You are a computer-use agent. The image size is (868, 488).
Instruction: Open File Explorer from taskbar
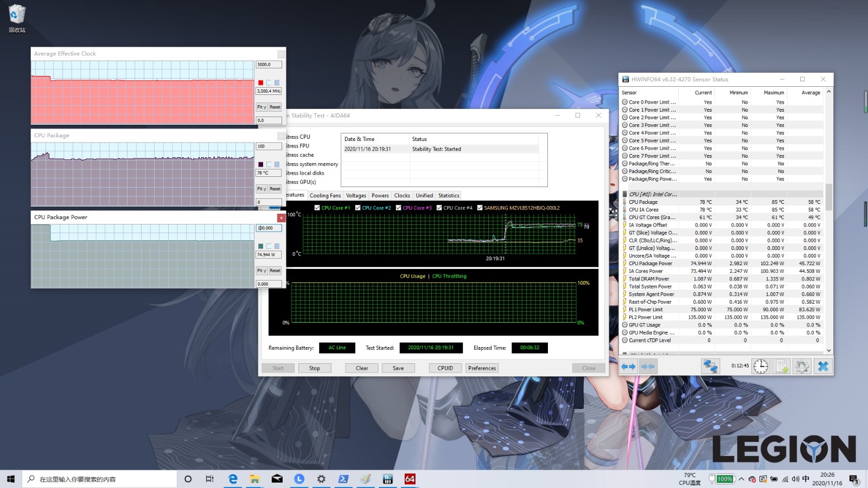click(254, 479)
